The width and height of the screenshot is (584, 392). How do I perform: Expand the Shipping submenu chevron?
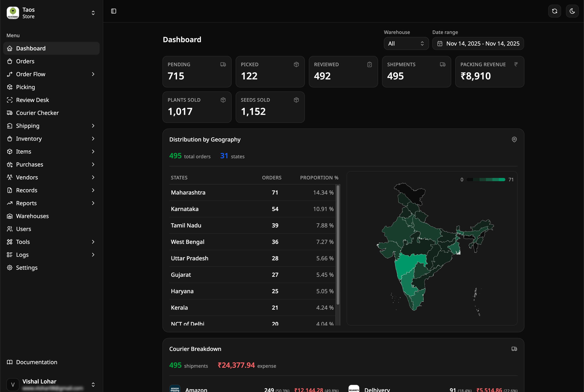click(x=93, y=126)
